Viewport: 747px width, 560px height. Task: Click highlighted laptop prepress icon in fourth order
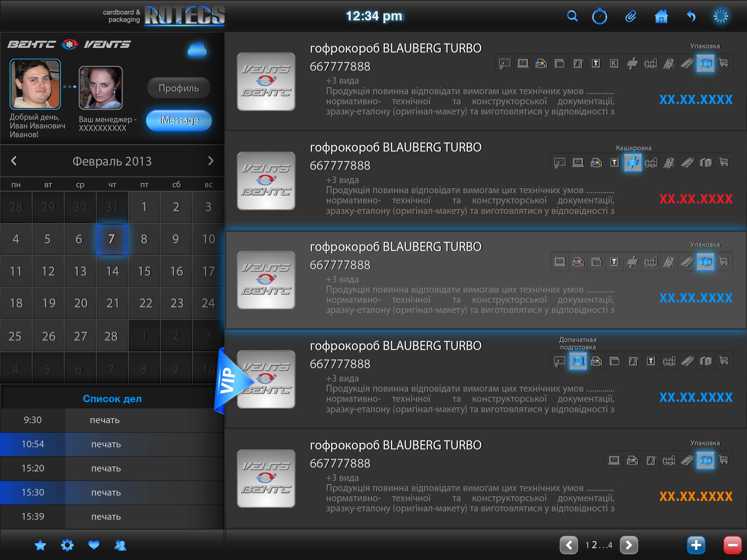tap(578, 361)
